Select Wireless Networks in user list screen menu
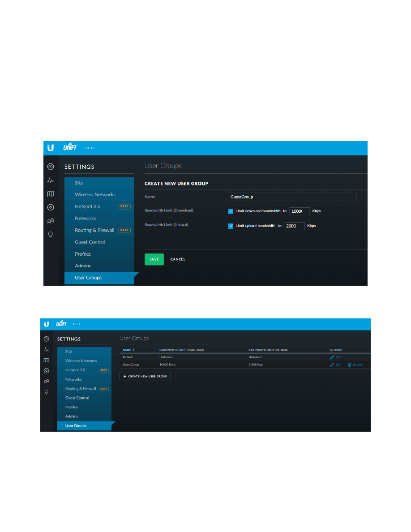 pyautogui.click(x=81, y=361)
